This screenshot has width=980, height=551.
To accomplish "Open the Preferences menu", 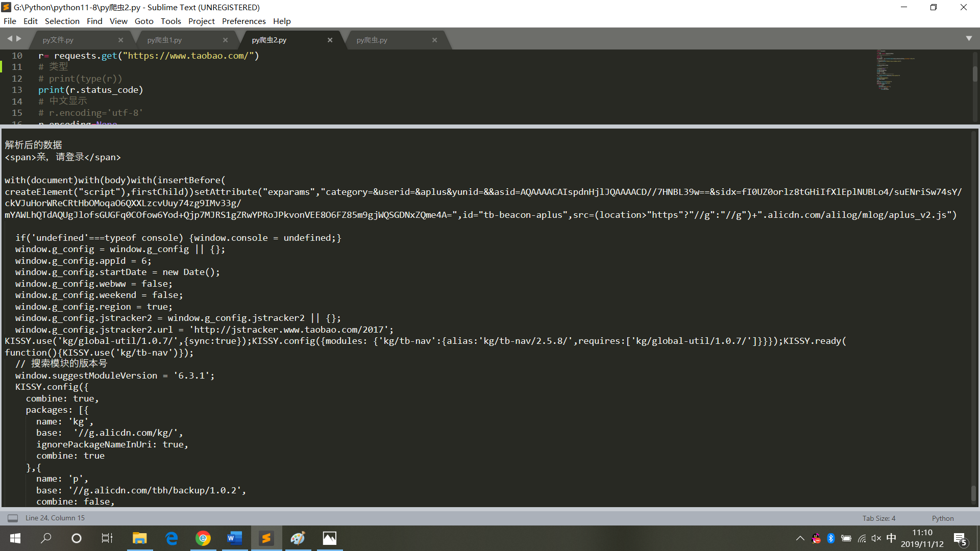I will click(x=243, y=21).
